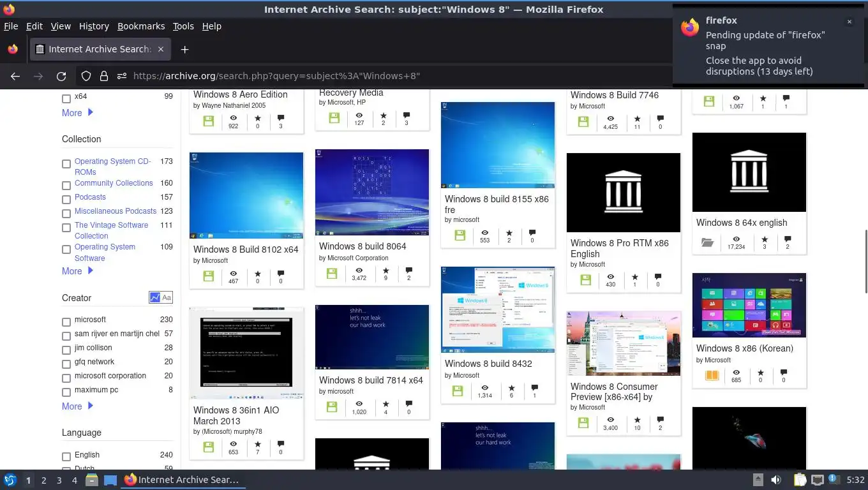Screen dimensions: 868x490
Task: Open the File menu
Action: (x=11, y=26)
